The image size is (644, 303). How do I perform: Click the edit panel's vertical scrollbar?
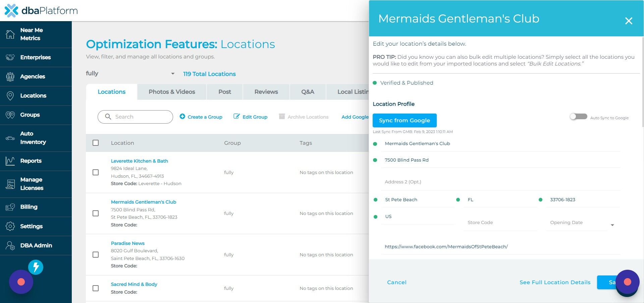[x=642, y=82]
